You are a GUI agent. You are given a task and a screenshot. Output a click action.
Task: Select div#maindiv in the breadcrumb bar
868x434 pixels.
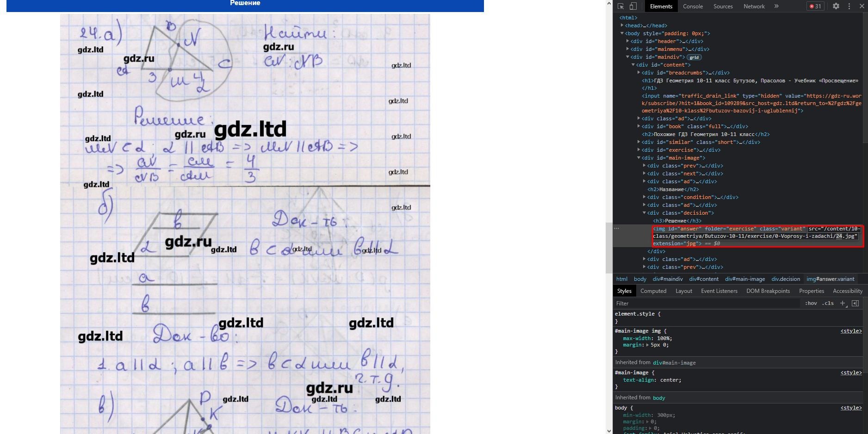coord(668,279)
